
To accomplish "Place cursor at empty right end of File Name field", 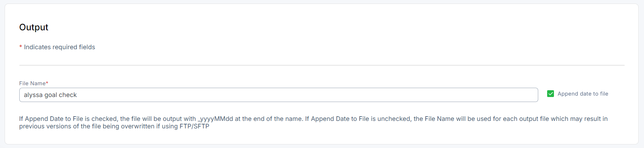I will pyautogui.click(x=500, y=95).
